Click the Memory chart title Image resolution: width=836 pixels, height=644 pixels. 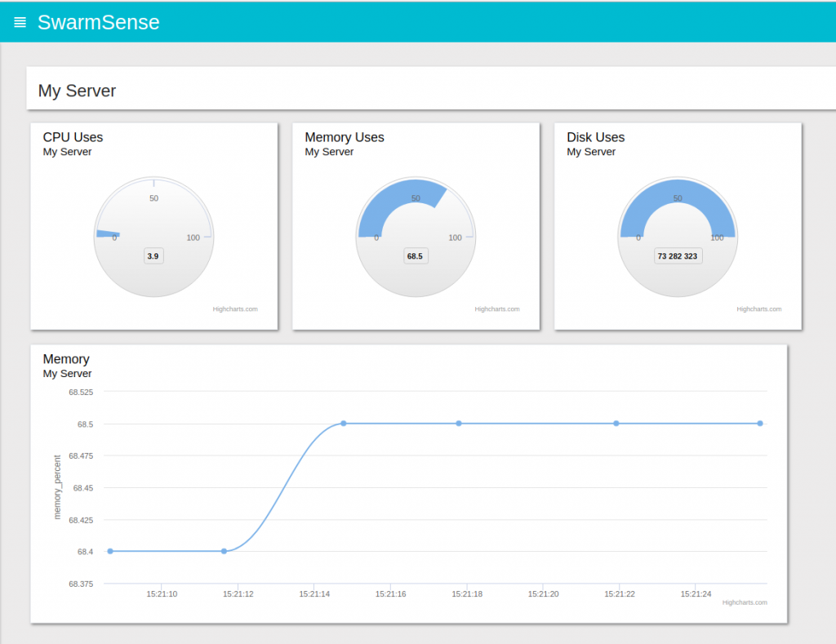coord(66,359)
